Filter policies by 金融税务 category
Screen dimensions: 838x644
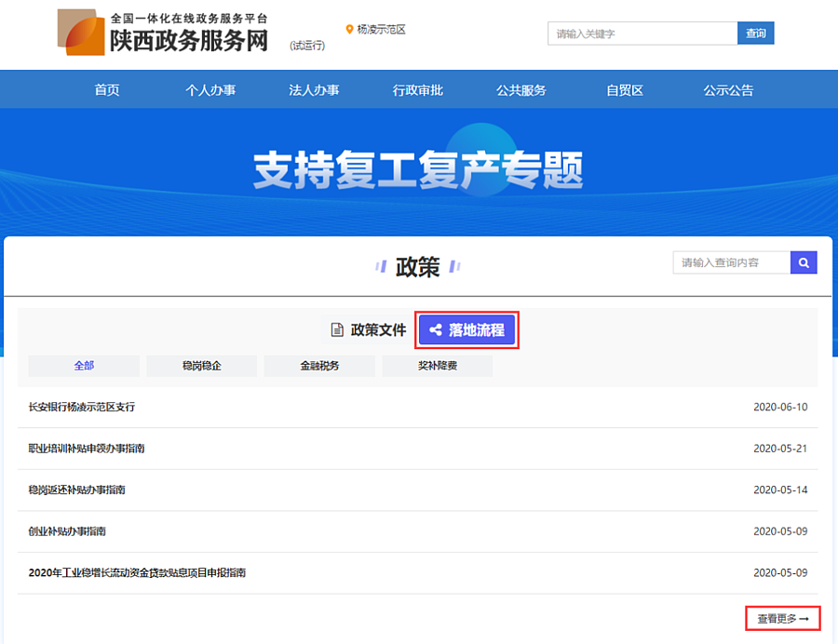click(x=319, y=366)
